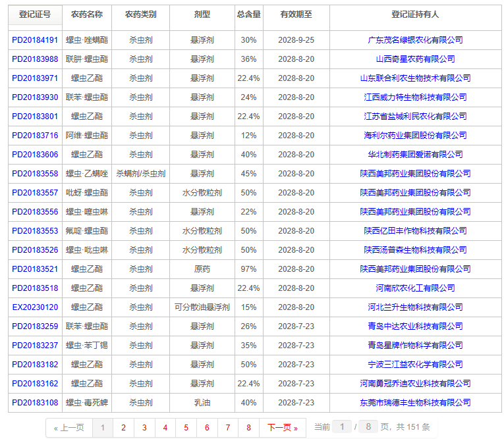Click the 97% total content cell
Image resolution: width=504 pixels, height=439 pixels.
tap(249, 269)
